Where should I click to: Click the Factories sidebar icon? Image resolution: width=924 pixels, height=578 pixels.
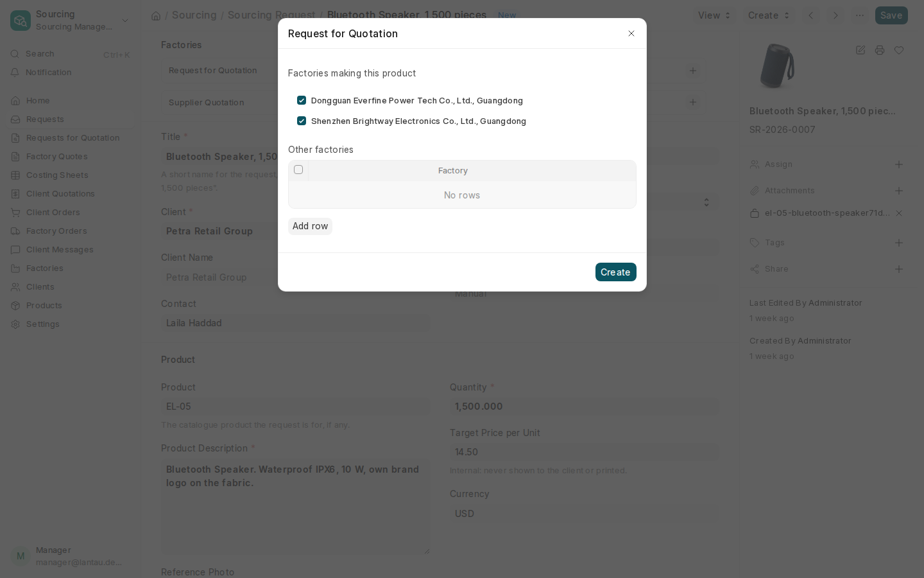point(15,268)
